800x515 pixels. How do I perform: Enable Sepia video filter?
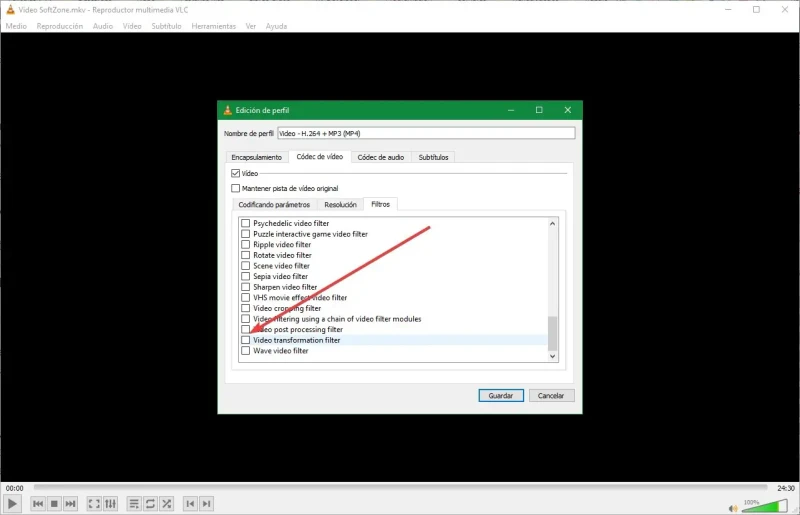pyautogui.click(x=245, y=276)
